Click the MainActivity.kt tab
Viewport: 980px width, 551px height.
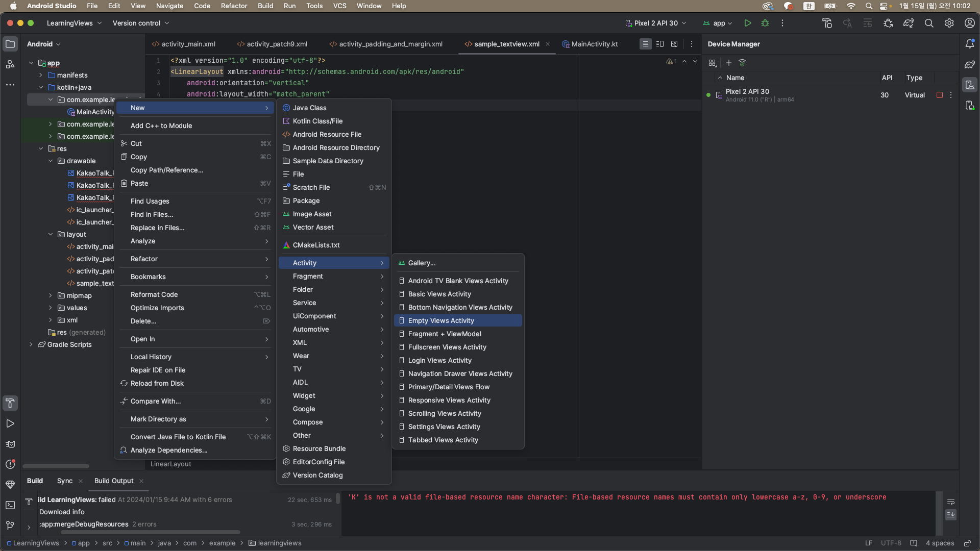(x=594, y=44)
